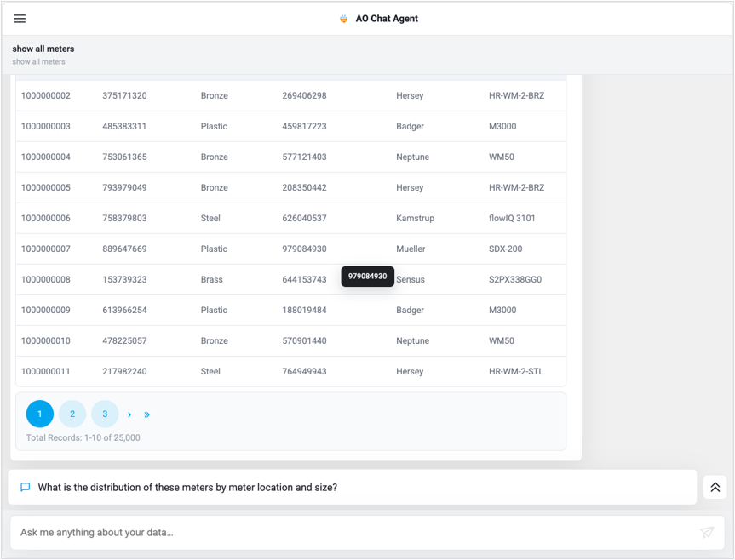735x560 pixels.
Task: Click the Kamstrup manufacturer cell
Action: point(416,218)
